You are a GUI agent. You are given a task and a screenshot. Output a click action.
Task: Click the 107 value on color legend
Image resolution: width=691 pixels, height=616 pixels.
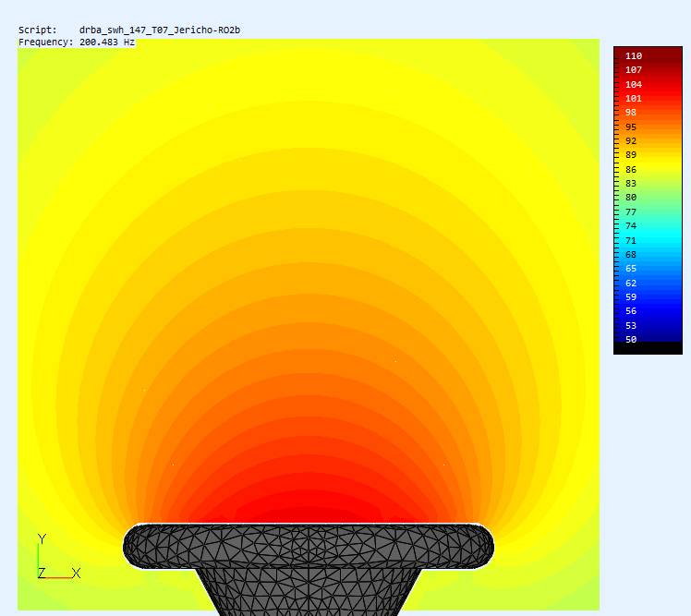click(x=634, y=70)
